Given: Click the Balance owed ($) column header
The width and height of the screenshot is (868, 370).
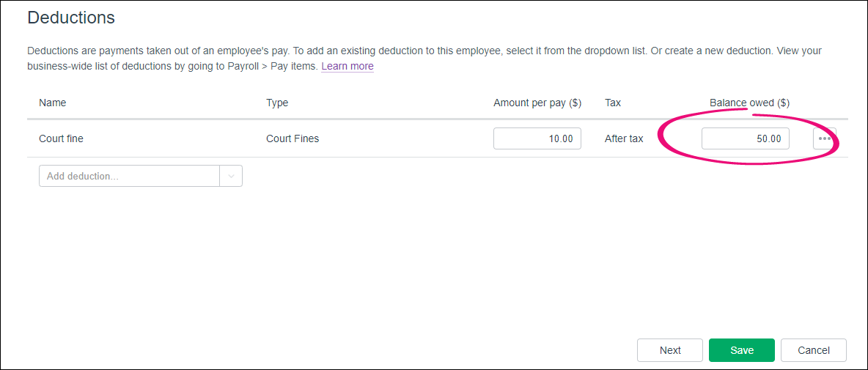Looking at the screenshot, I should [x=749, y=103].
